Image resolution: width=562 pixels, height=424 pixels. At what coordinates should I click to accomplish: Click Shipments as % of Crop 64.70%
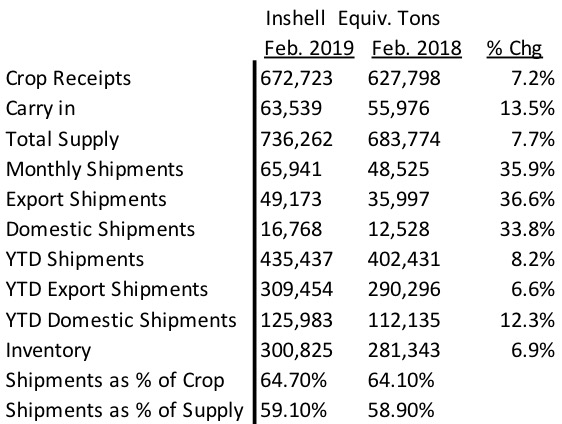coord(293,380)
